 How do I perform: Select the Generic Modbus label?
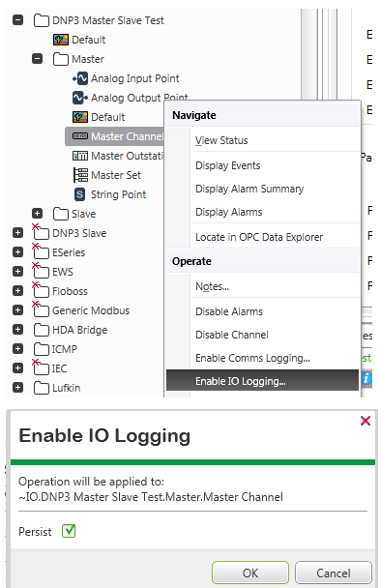tap(91, 310)
